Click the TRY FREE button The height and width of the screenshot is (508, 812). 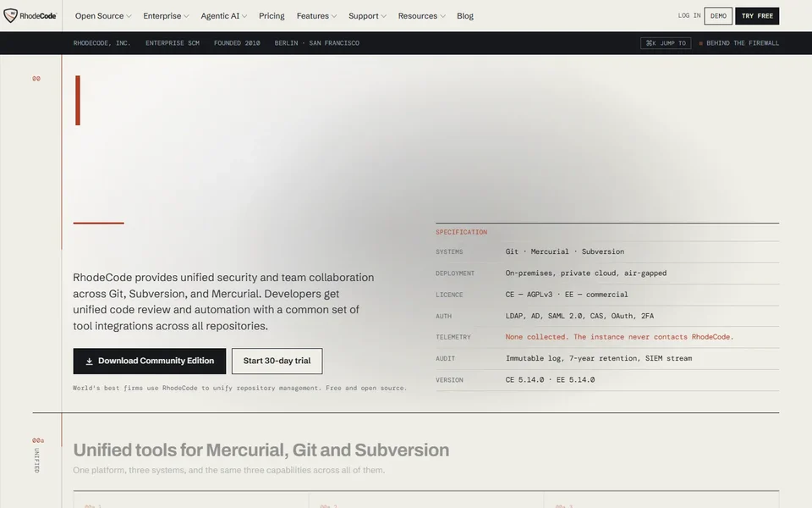(x=757, y=16)
